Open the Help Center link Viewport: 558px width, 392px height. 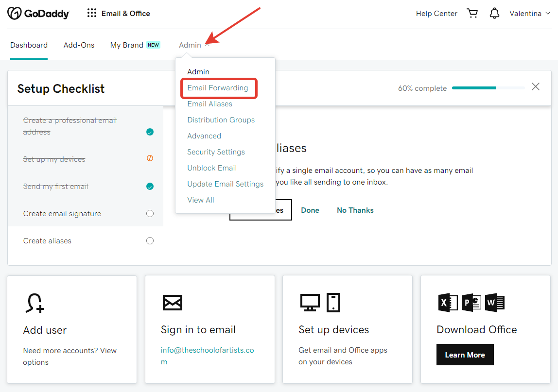coord(436,14)
